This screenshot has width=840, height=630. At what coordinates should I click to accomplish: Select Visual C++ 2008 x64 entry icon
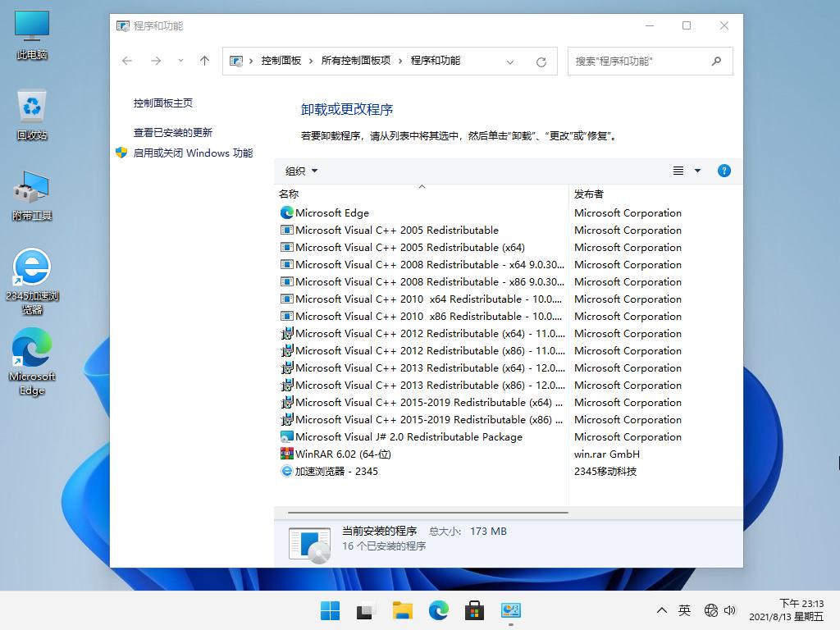click(x=286, y=265)
